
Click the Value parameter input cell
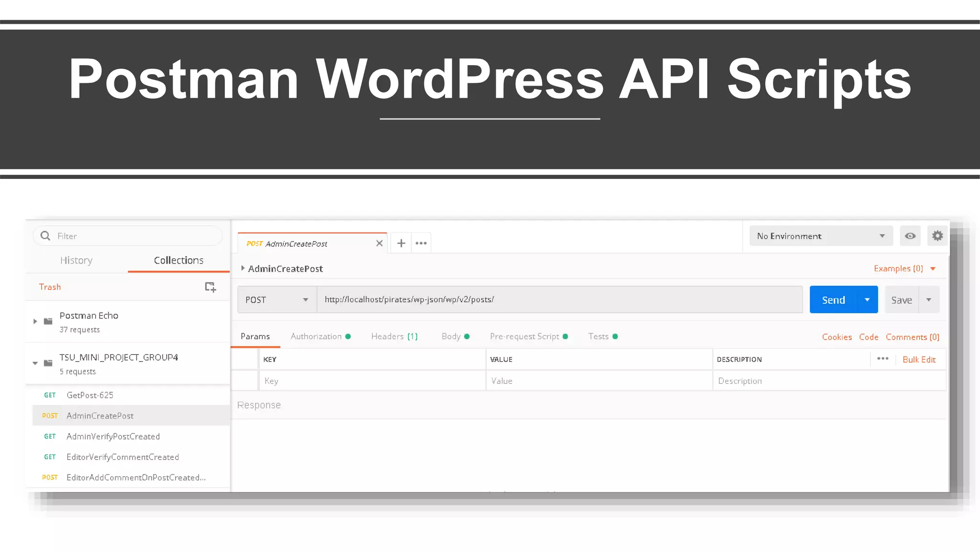point(599,381)
